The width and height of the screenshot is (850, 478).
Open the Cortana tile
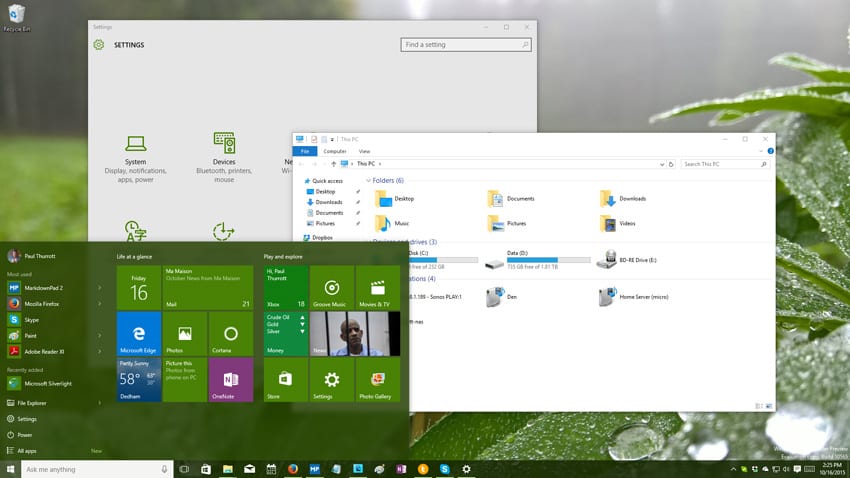pos(231,334)
